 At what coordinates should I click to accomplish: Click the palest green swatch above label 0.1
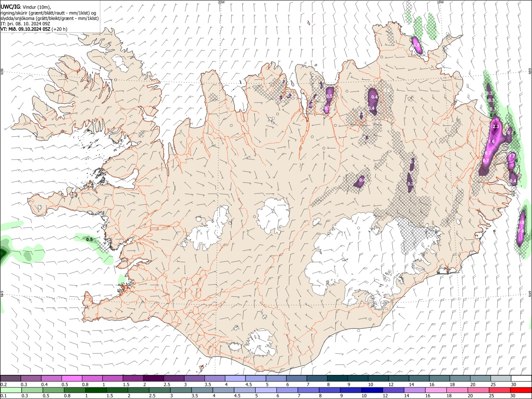click(11, 390)
